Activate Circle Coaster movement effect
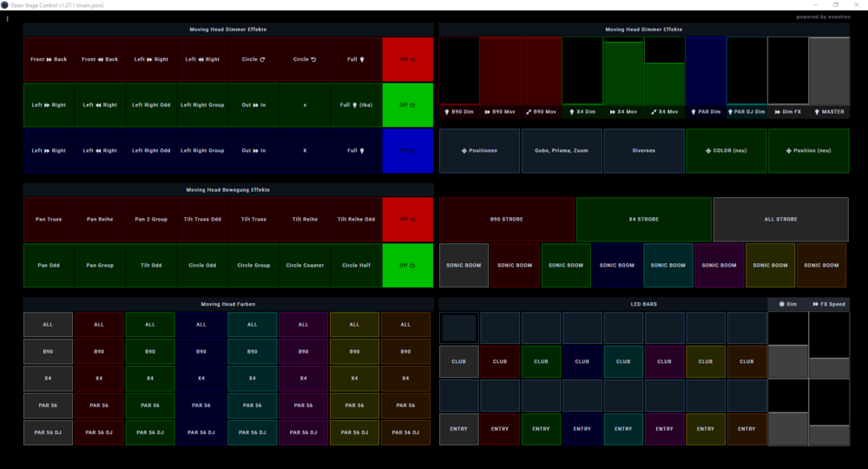The height and width of the screenshot is (469, 868). coord(305,265)
